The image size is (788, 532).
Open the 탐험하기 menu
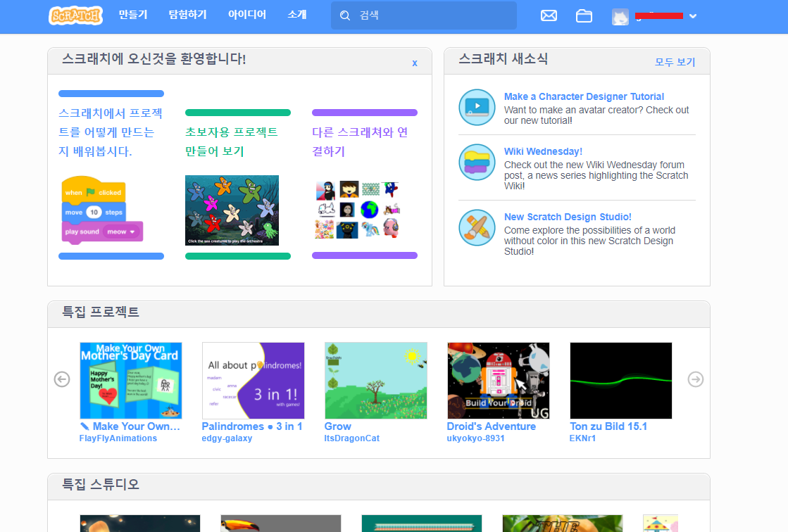pyautogui.click(x=187, y=15)
